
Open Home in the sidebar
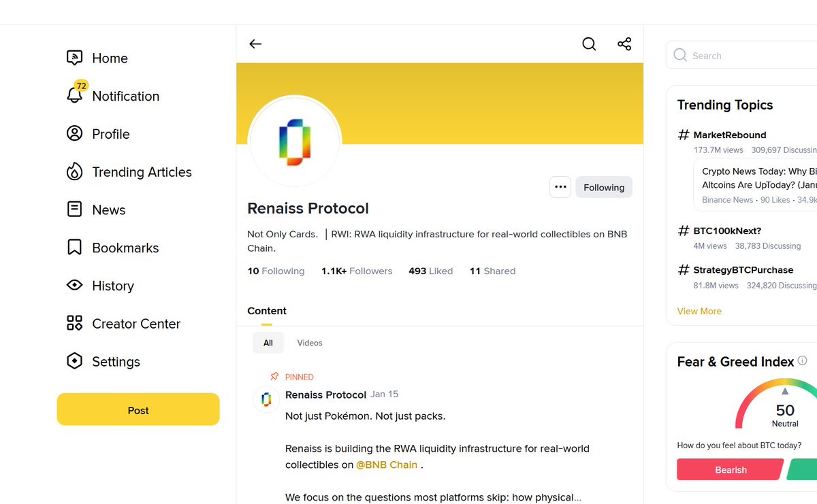(x=110, y=58)
